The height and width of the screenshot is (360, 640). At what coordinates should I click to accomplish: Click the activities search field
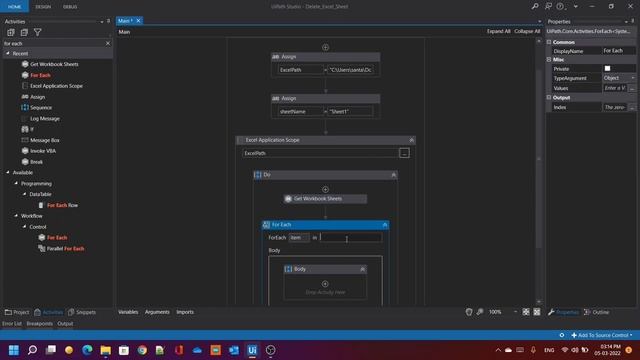click(53, 43)
